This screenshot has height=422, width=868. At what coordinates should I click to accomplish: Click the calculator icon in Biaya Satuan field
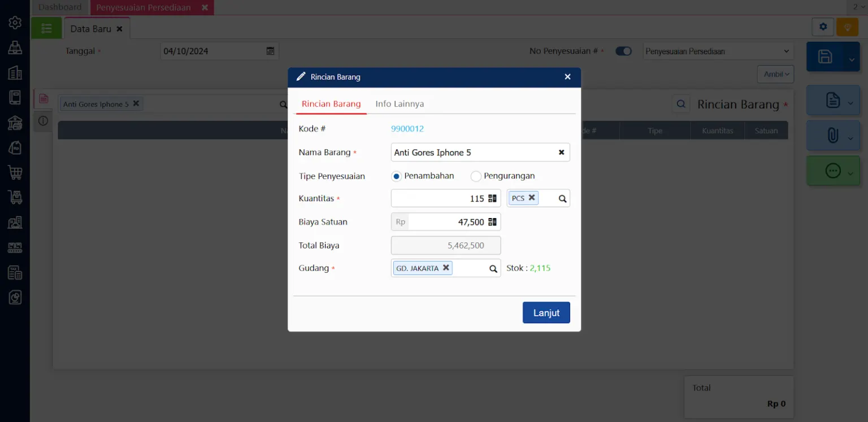[492, 222]
